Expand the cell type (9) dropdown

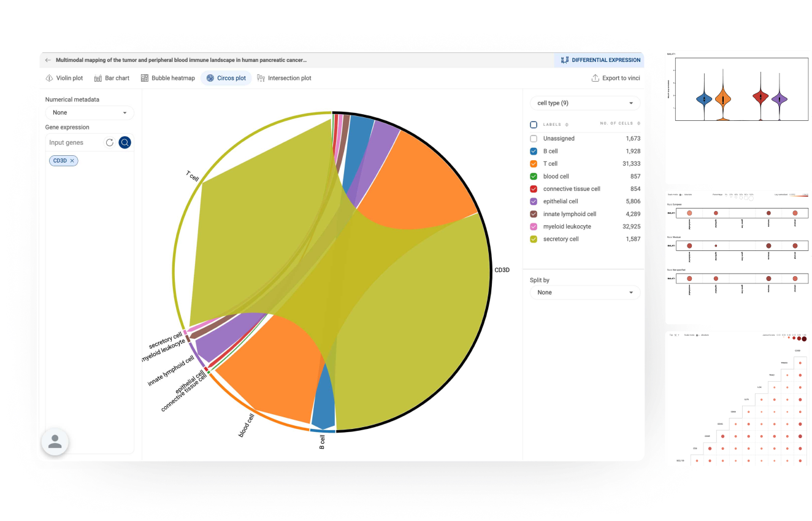[584, 103]
